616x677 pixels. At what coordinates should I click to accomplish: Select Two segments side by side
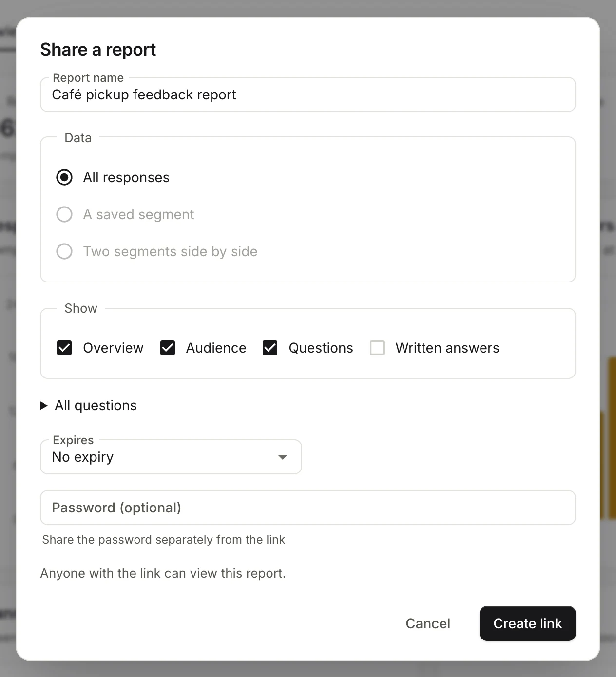click(64, 251)
